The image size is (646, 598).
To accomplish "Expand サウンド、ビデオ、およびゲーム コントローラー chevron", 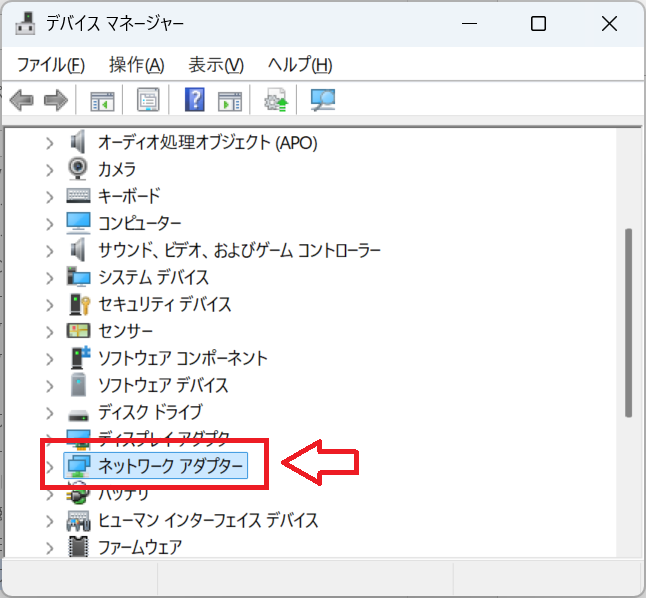I will [50, 251].
